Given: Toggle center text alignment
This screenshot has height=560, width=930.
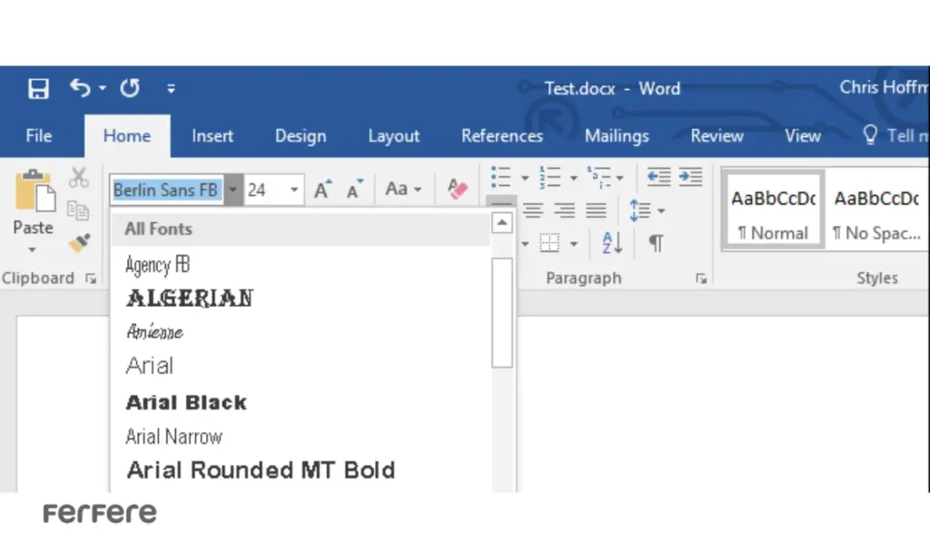Looking at the screenshot, I should (533, 211).
